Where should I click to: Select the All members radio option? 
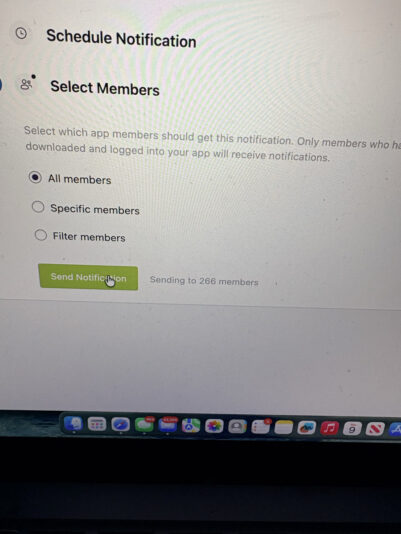(35, 177)
